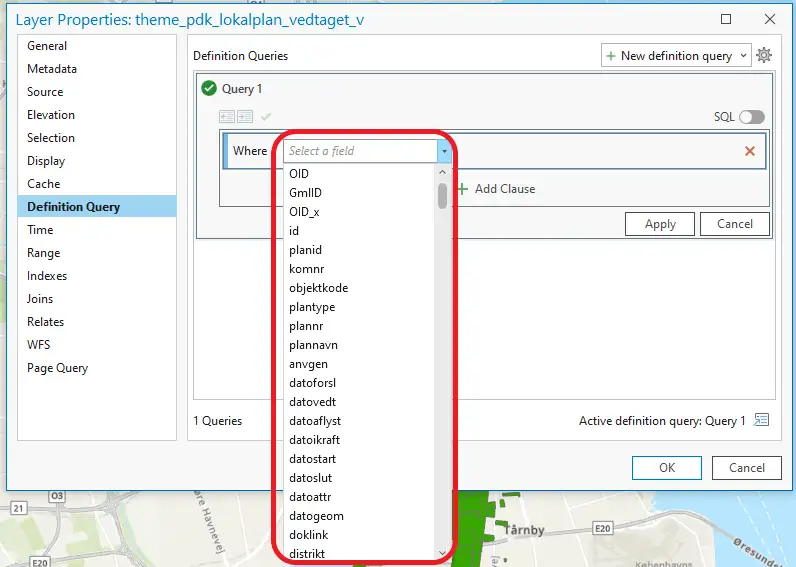The image size is (796, 567).
Task: Click the verify query checkmark icon
Action: [266, 117]
